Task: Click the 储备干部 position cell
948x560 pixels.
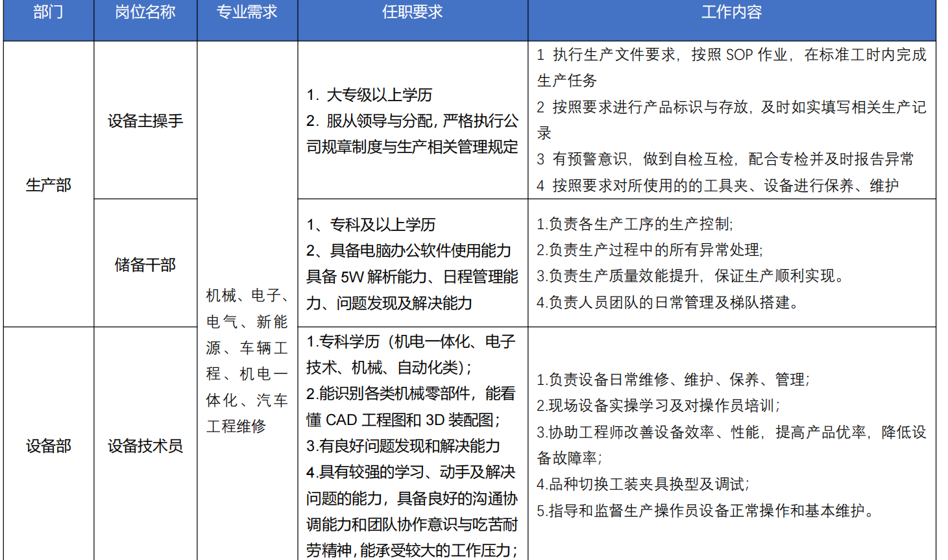Action: click(x=145, y=265)
